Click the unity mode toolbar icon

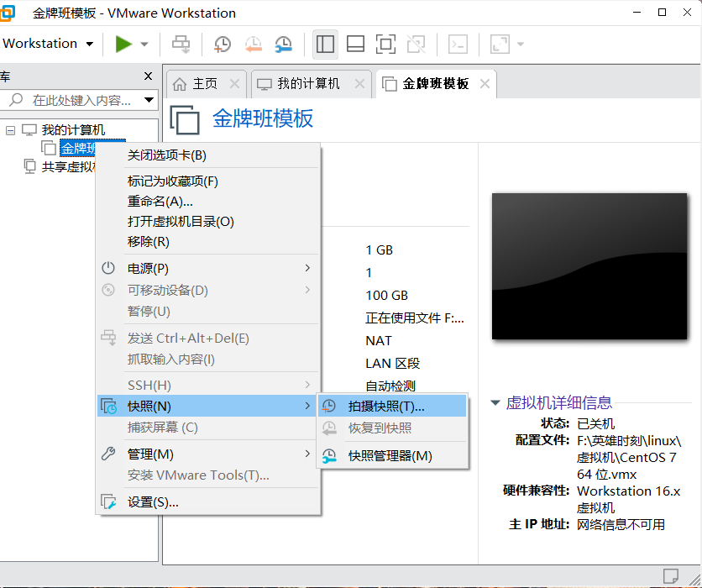tap(416, 44)
